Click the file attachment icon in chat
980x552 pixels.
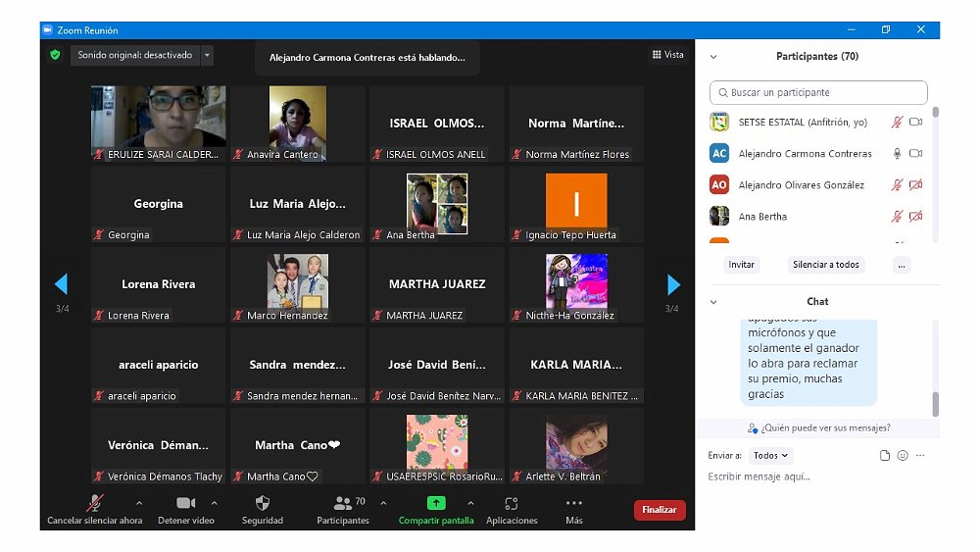[885, 456]
